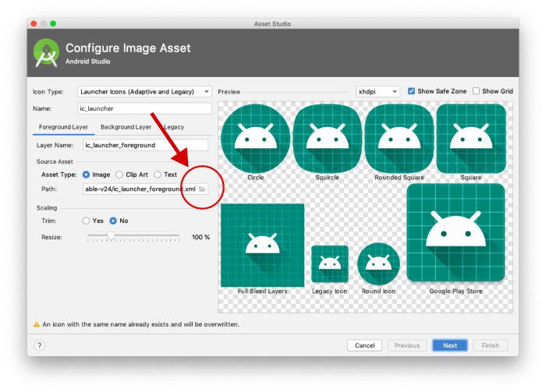Choose the Text asset type radio
The image size is (546, 392).
click(158, 175)
